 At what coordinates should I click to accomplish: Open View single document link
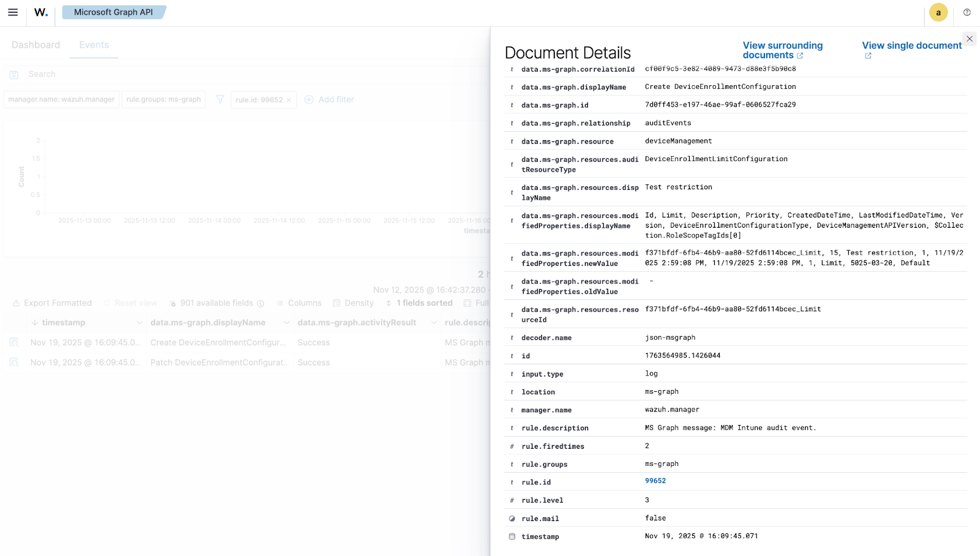click(911, 46)
